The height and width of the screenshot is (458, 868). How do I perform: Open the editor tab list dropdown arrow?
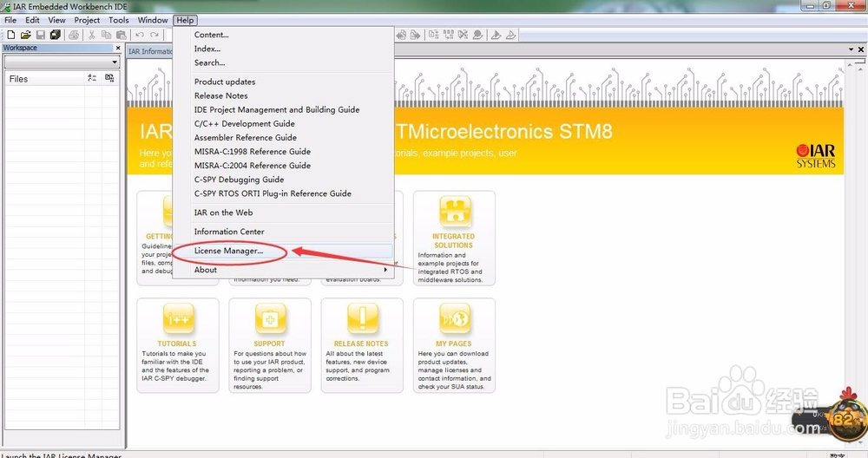[851, 49]
